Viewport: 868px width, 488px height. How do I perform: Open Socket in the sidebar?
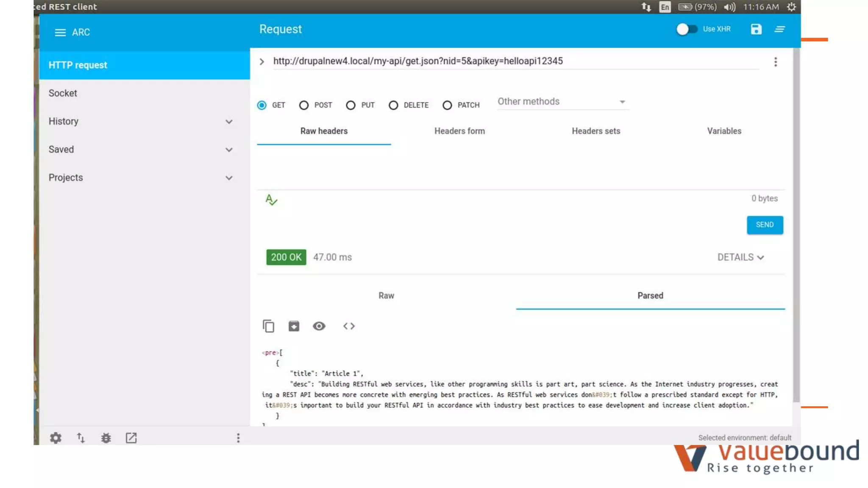63,93
